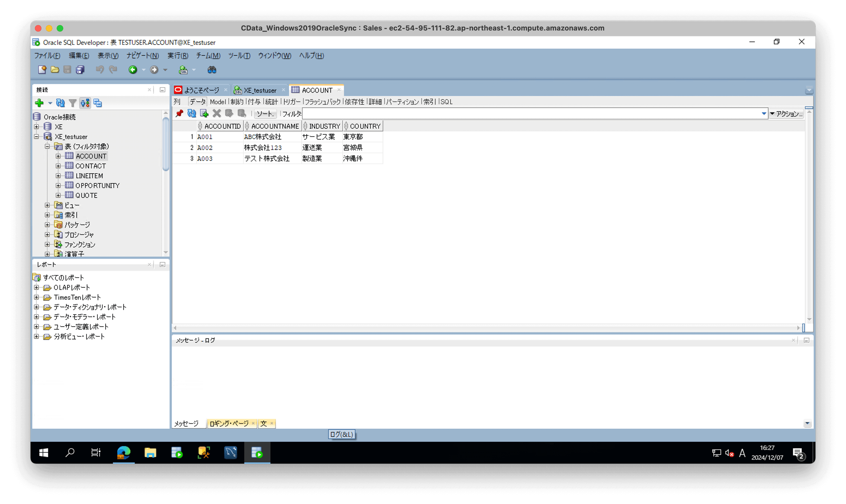Click the Commit Changes database icon
This screenshot has height=504, width=846.
pyautogui.click(x=229, y=113)
